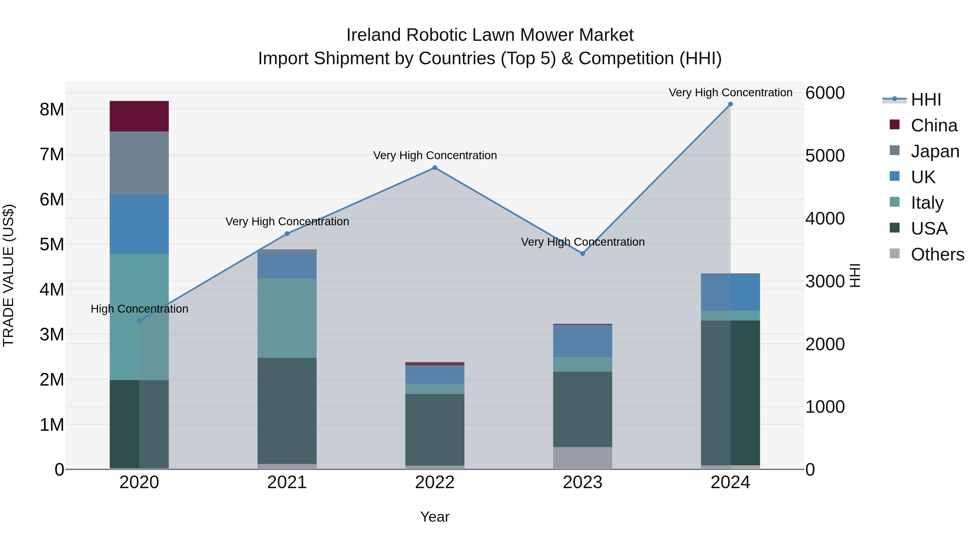Click the Others gray legend swatch
The image size is (980, 551).
[895, 254]
